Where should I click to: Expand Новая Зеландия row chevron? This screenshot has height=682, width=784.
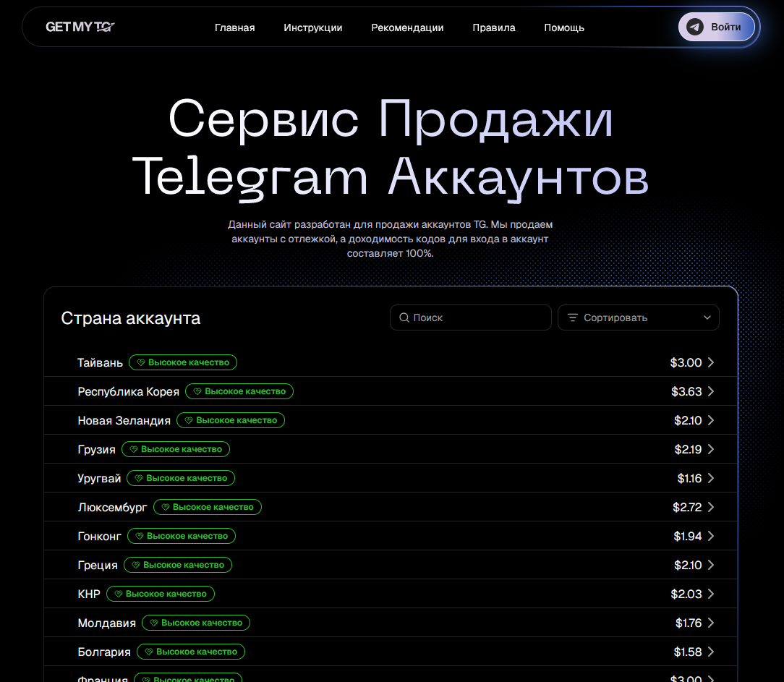tap(711, 420)
